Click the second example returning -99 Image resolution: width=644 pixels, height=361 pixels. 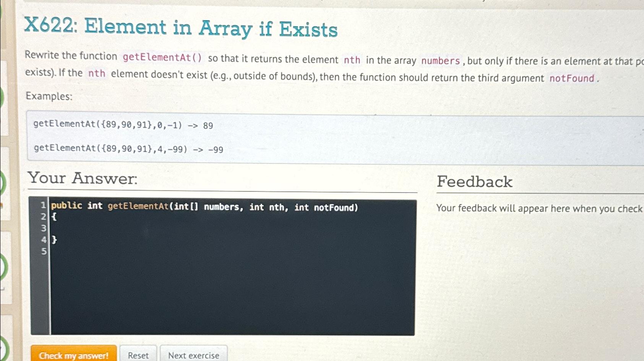coord(127,148)
